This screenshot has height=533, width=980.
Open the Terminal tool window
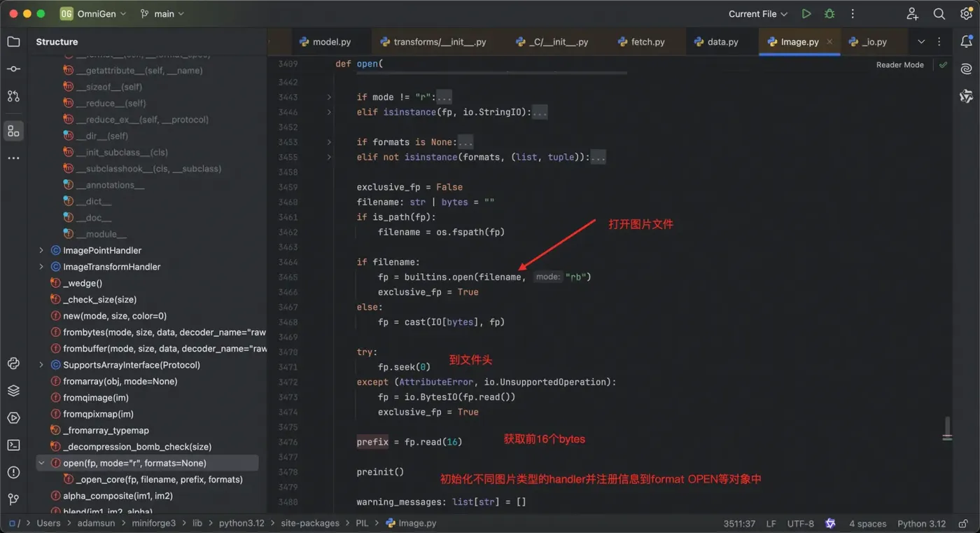coord(13,445)
